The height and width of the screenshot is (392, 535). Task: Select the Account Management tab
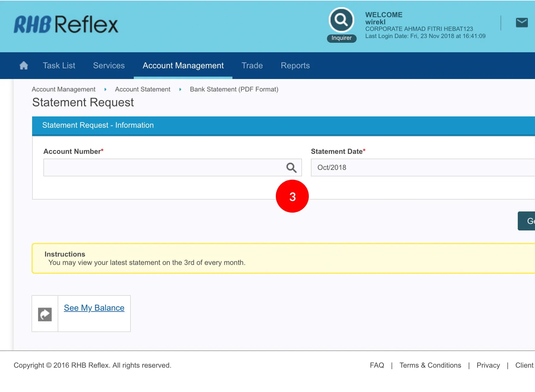click(183, 65)
